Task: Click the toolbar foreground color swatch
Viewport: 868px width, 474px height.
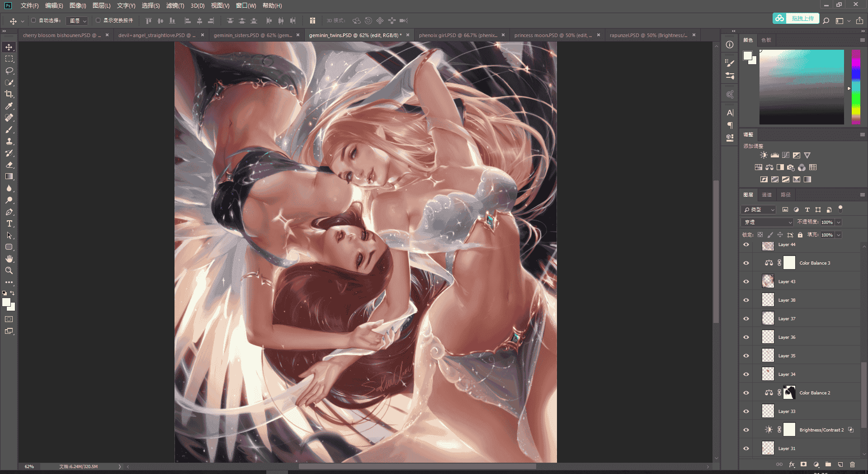Action: coord(6,303)
